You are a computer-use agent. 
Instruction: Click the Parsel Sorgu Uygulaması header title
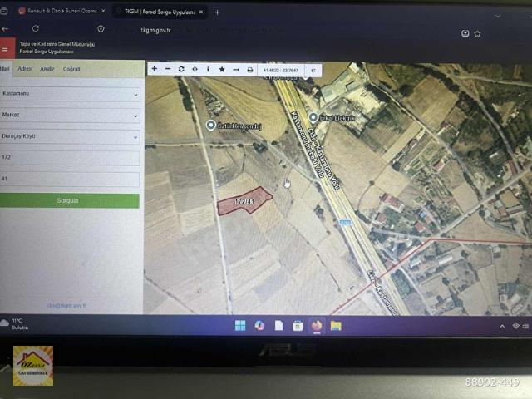click(x=47, y=52)
